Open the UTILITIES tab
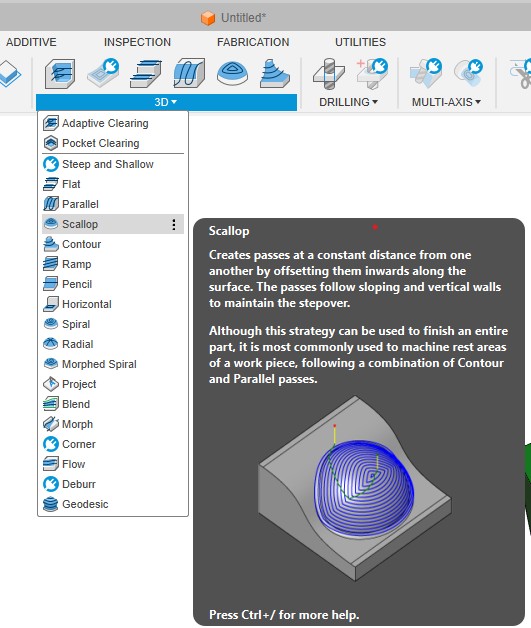Screen dimensions: 531x628 360,42
